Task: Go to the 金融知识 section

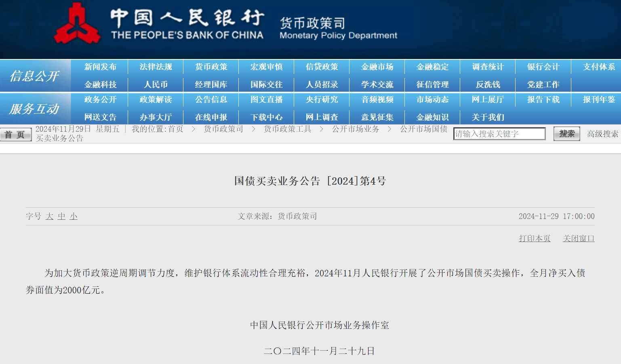Action: coord(432,118)
